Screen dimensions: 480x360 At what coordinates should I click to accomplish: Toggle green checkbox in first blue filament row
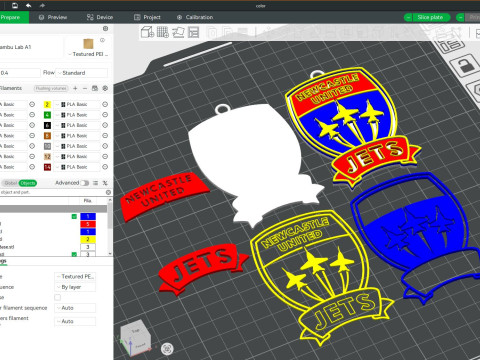pos(74,216)
